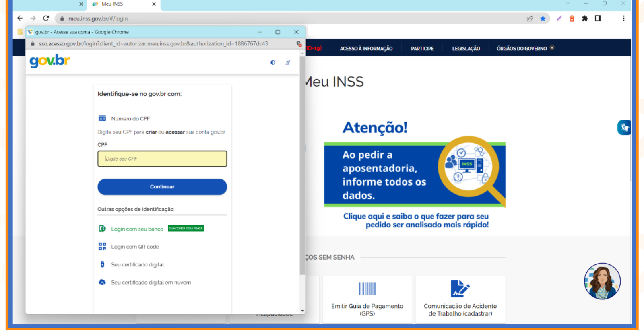Open Chrome's three-dot menu
Image resolution: width=644 pixels, height=330 pixels.
623,18
